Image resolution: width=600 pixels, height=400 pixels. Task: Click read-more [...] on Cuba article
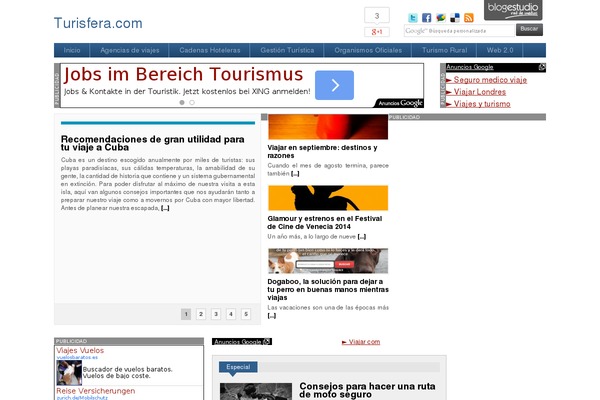(165, 208)
